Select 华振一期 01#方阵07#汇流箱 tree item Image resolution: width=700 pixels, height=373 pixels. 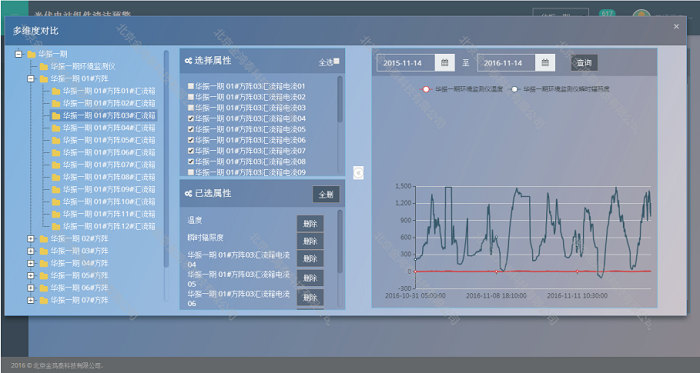tap(108, 165)
